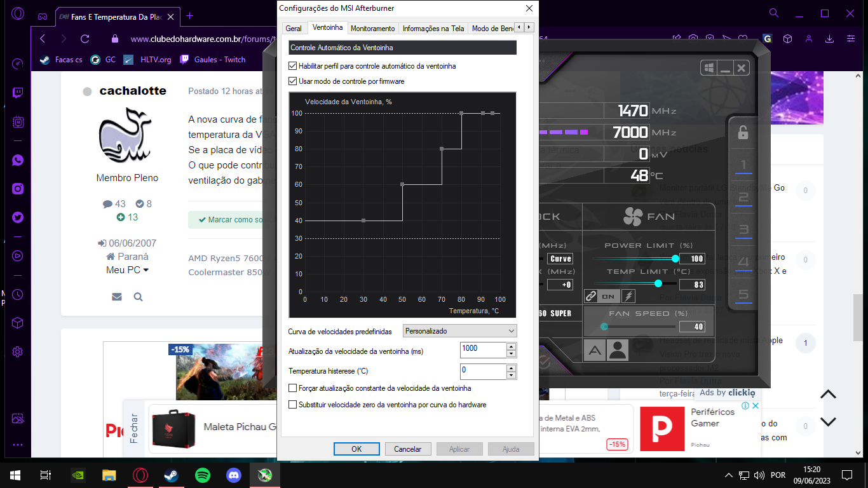Screen dimensions: 868x488
Task: Select Afterburner profile slot 3
Action: pos(743,230)
